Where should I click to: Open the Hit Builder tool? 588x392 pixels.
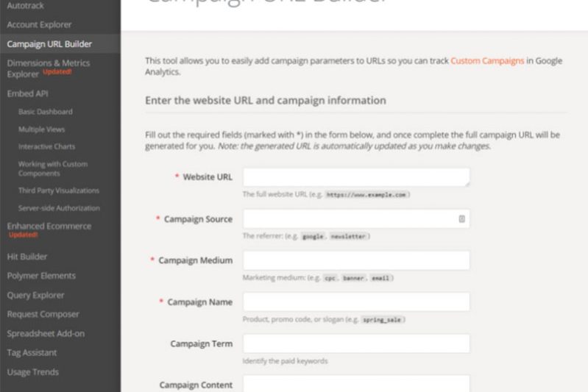tap(27, 257)
